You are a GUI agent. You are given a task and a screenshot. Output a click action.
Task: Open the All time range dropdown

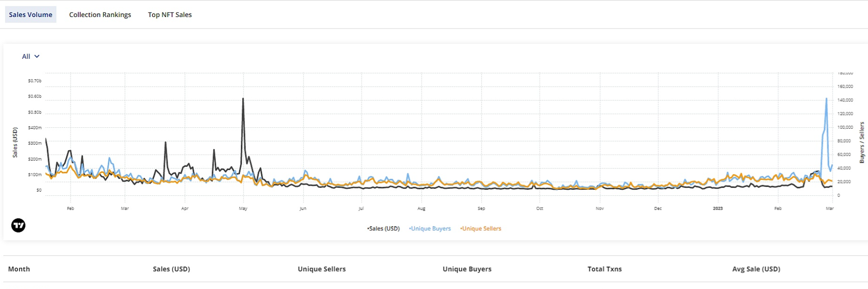30,57
